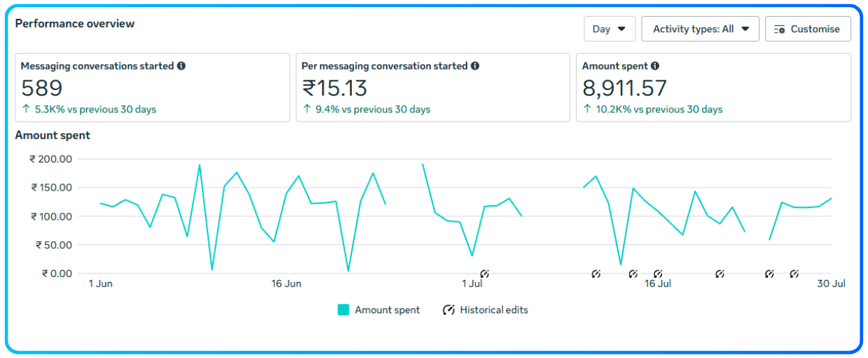Click historical edit marker above 16 Jul label
Viewport: 868px width, 358px height.
pos(658,274)
